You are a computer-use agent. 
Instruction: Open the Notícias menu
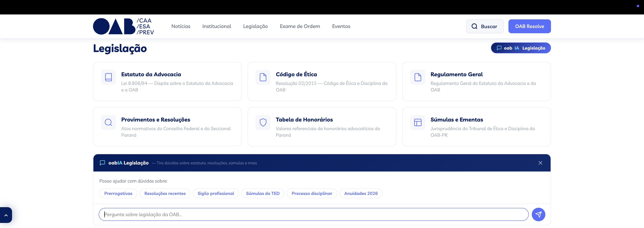click(181, 26)
